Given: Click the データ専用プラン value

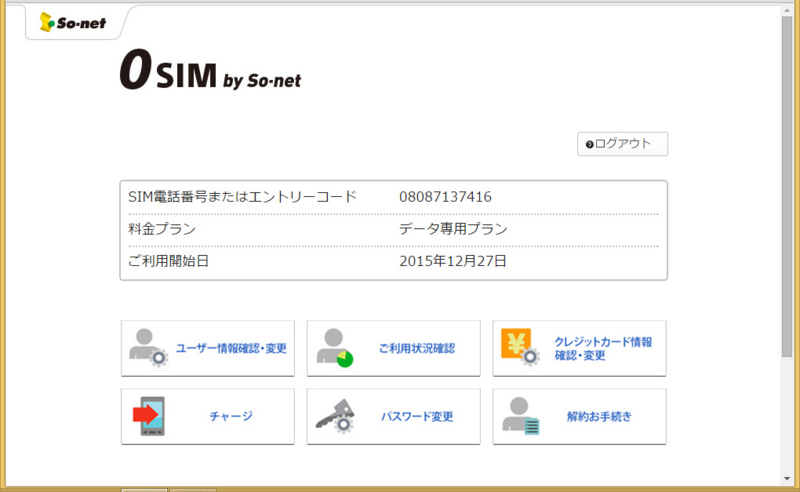Looking at the screenshot, I should point(453,229).
